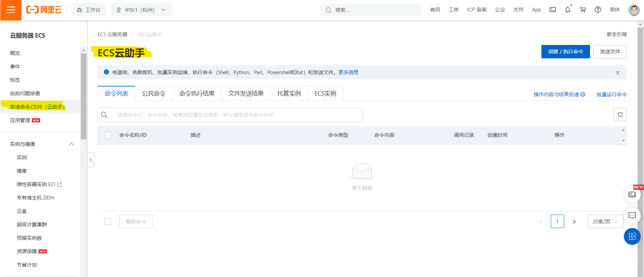This screenshot has height=277, width=644.
Task: Toggle the select-all checkbox in table header
Action: [x=108, y=135]
